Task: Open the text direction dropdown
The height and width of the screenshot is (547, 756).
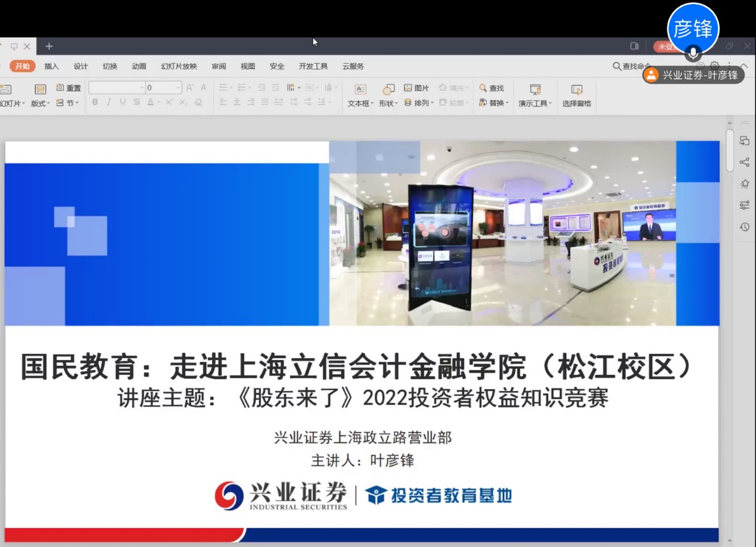Action: pyautogui.click(x=294, y=88)
